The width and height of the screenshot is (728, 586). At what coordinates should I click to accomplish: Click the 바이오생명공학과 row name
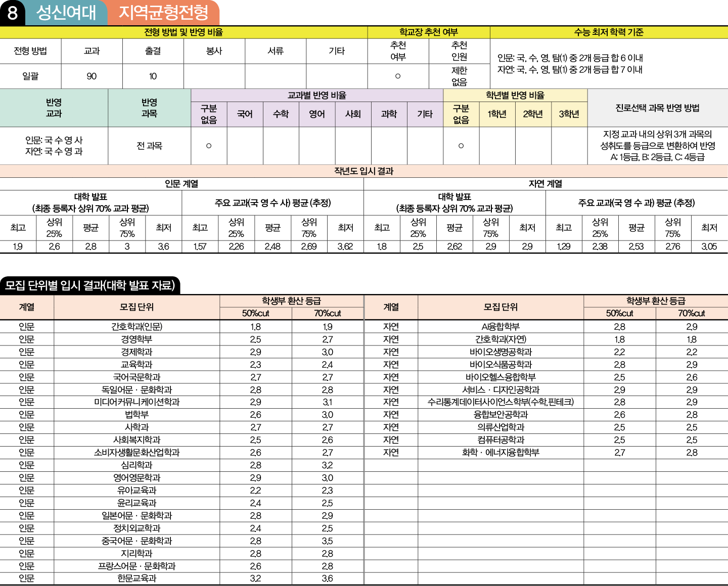click(500, 352)
